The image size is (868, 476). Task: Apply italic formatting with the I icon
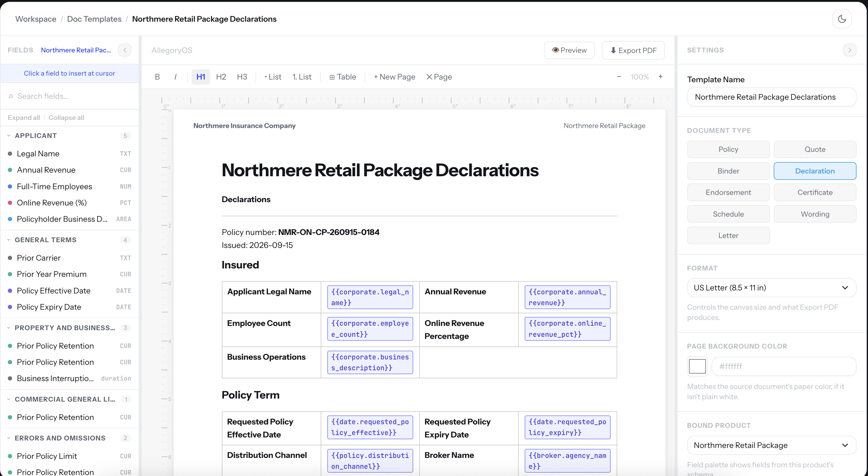175,77
